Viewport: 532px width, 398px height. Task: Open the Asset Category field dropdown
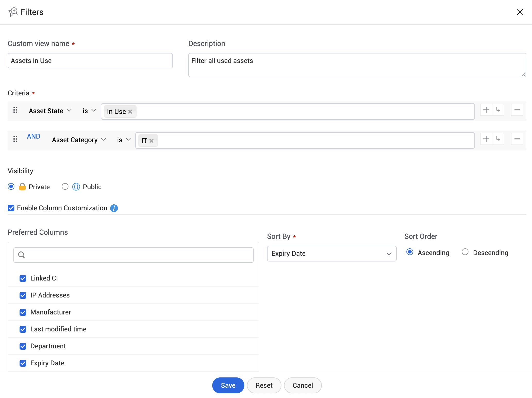click(x=79, y=140)
